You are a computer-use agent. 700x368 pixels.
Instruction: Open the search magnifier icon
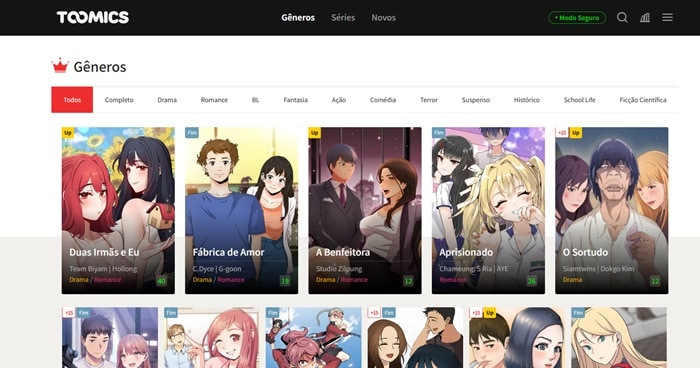tap(622, 17)
